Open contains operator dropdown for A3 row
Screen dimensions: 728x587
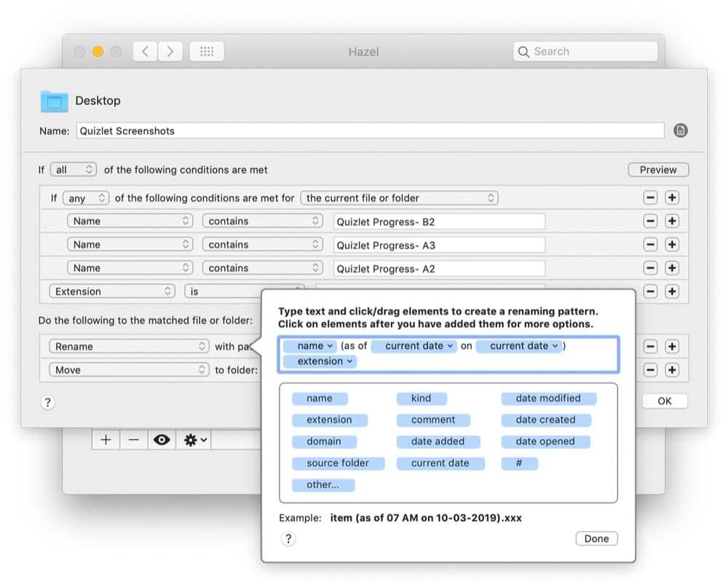click(262, 244)
